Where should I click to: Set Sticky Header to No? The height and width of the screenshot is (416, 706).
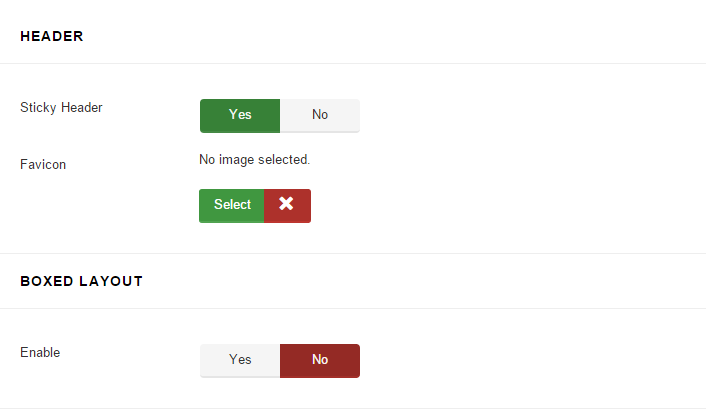(x=320, y=116)
